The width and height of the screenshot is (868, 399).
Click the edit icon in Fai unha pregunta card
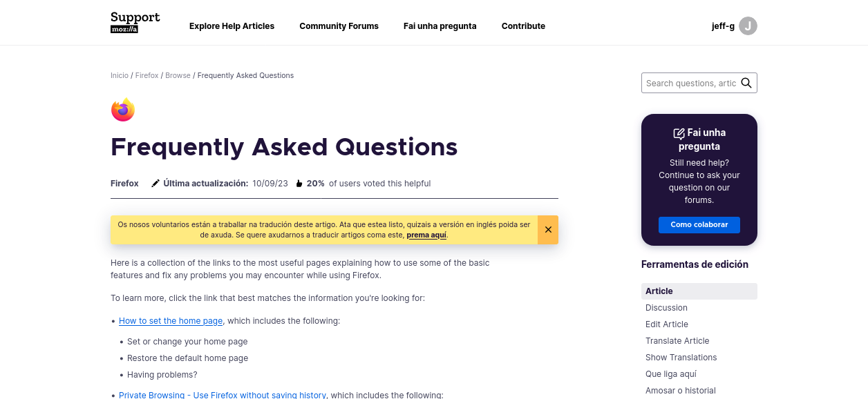[679, 133]
